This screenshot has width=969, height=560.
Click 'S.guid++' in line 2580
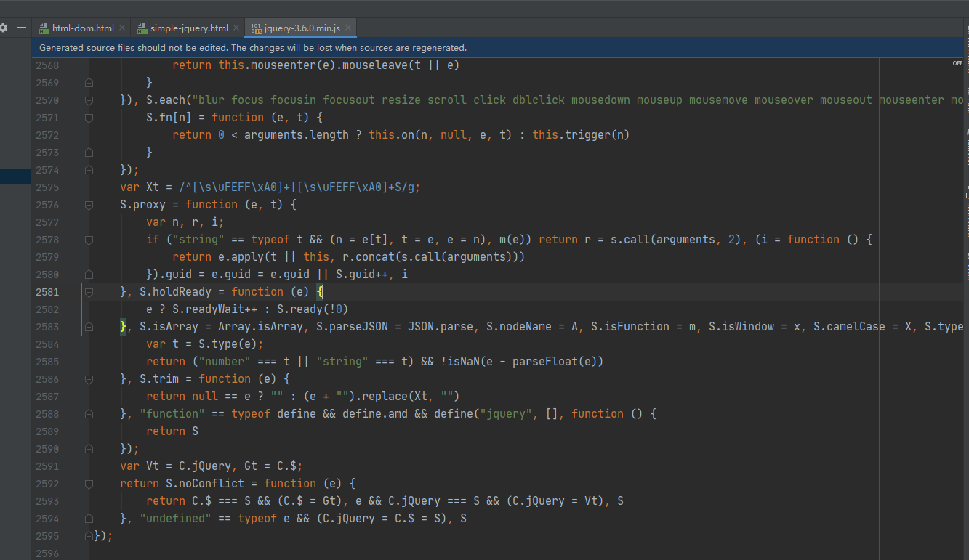(362, 275)
